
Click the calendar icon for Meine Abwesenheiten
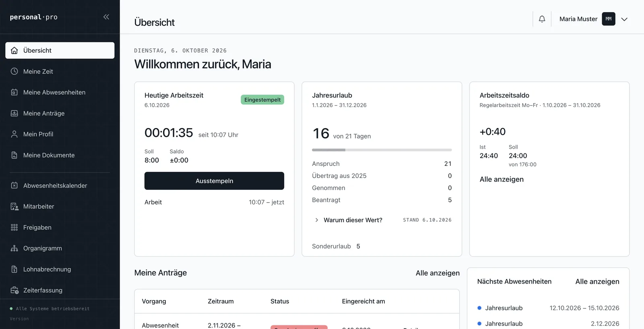click(x=14, y=92)
